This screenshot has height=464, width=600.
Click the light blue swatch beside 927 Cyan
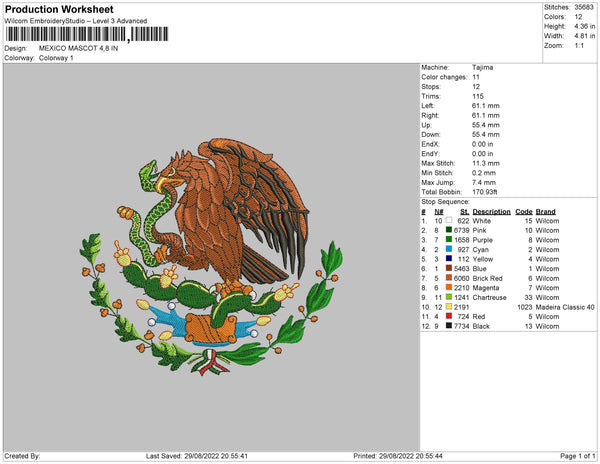[449, 249]
